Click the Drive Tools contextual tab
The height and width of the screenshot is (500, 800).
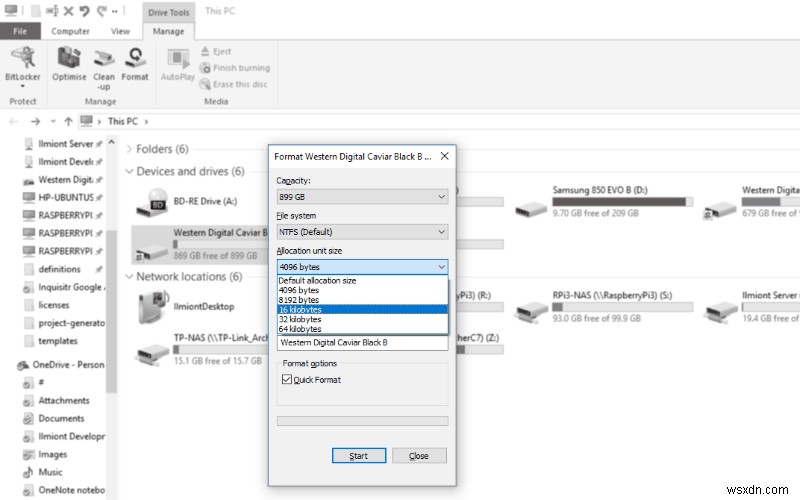168,12
